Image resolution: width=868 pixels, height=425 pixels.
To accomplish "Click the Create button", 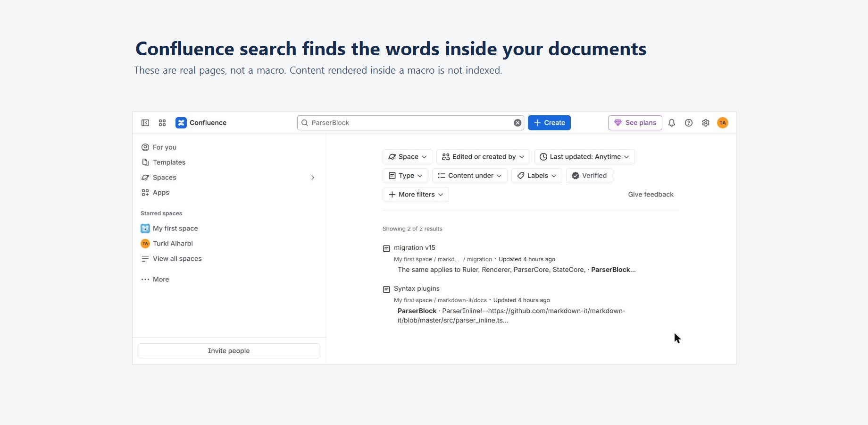I will click(549, 123).
